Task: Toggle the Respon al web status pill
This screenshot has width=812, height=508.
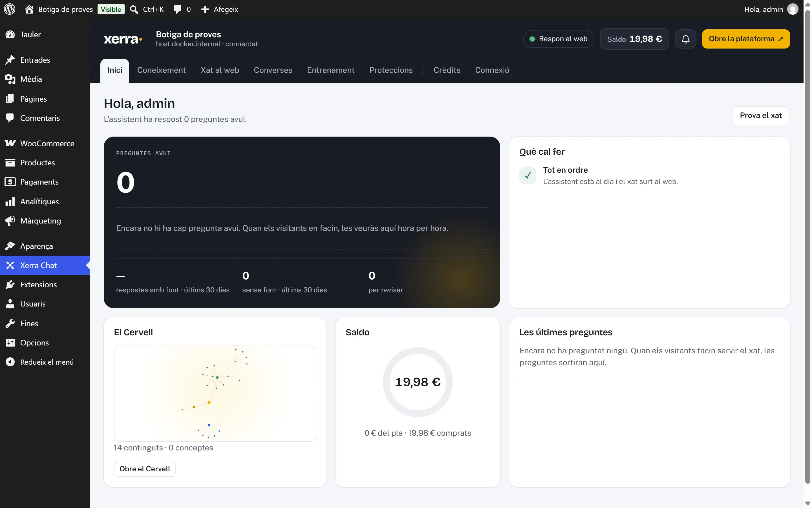Action: point(559,39)
